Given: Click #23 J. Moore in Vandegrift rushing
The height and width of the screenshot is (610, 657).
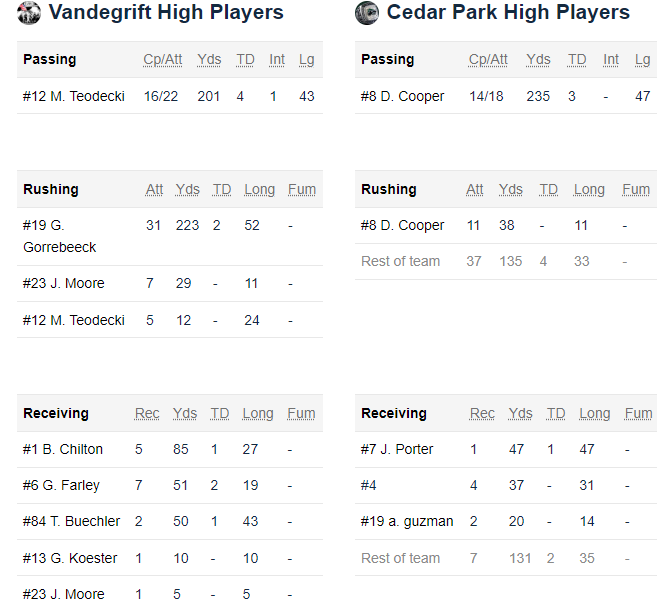Looking at the screenshot, I should point(64,283).
